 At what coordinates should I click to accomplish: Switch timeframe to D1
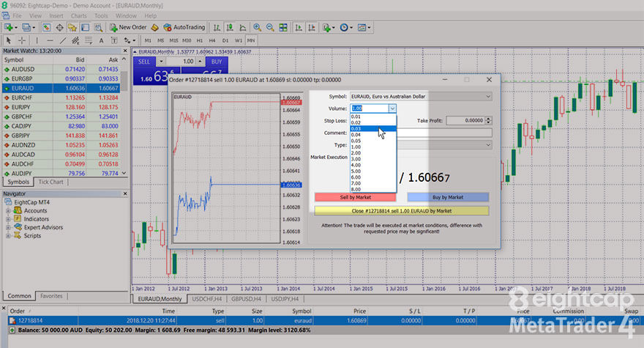(225, 40)
